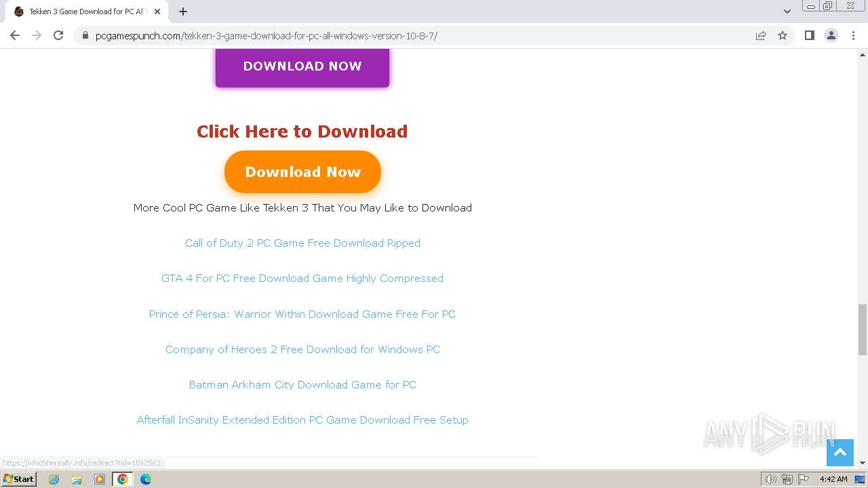
Task: Open a new browser tab
Action: tap(183, 12)
